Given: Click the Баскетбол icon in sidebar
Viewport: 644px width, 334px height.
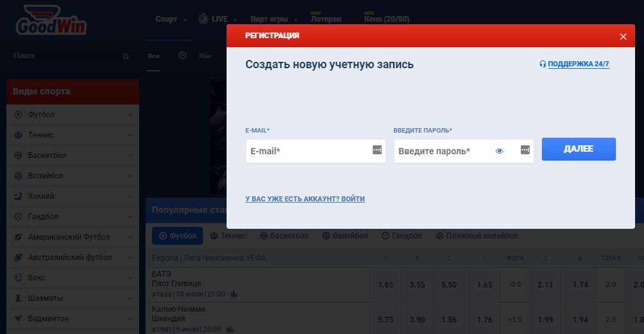Looking at the screenshot, I should 18,155.
